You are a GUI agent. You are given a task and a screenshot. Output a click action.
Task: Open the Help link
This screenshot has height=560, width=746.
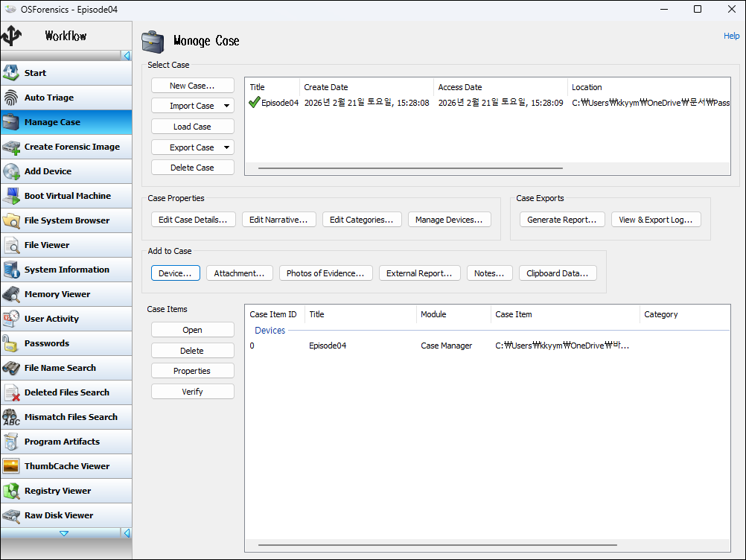[731, 36]
